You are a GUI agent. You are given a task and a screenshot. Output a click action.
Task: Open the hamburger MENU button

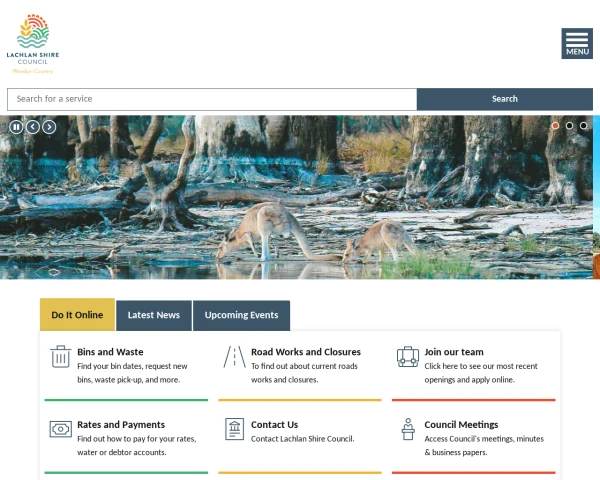pos(577,43)
